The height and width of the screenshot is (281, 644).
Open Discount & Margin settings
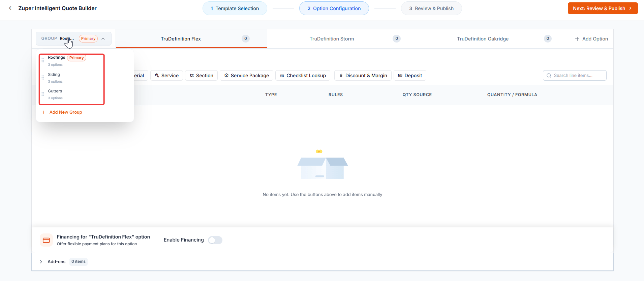[363, 76]
